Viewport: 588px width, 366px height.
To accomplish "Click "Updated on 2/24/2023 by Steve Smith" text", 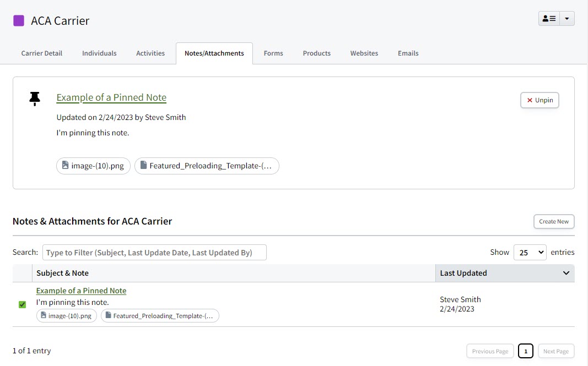I will (121, 117).
